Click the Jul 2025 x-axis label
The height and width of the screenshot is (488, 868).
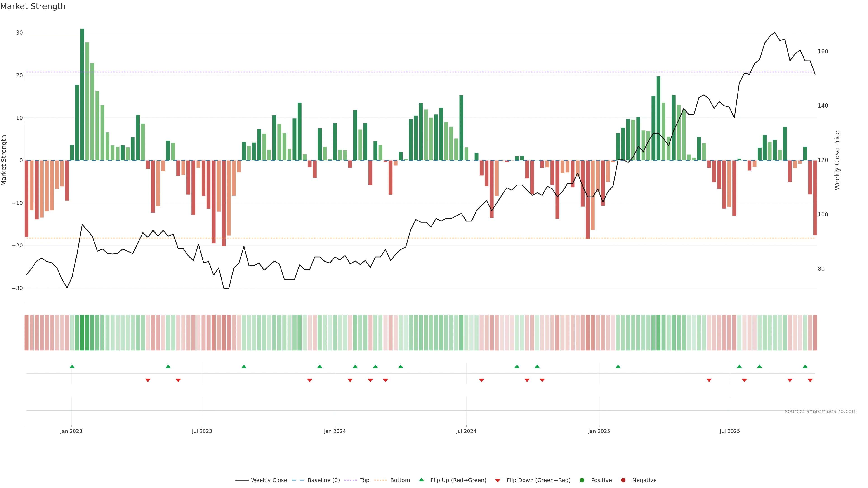coord(729,431)
